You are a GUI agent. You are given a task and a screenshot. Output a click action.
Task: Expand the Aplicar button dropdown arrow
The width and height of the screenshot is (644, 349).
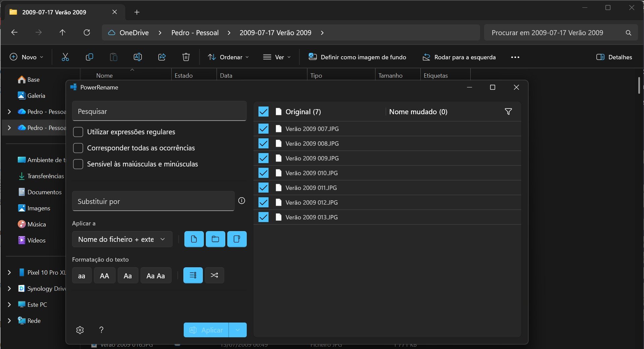(238, 330)
